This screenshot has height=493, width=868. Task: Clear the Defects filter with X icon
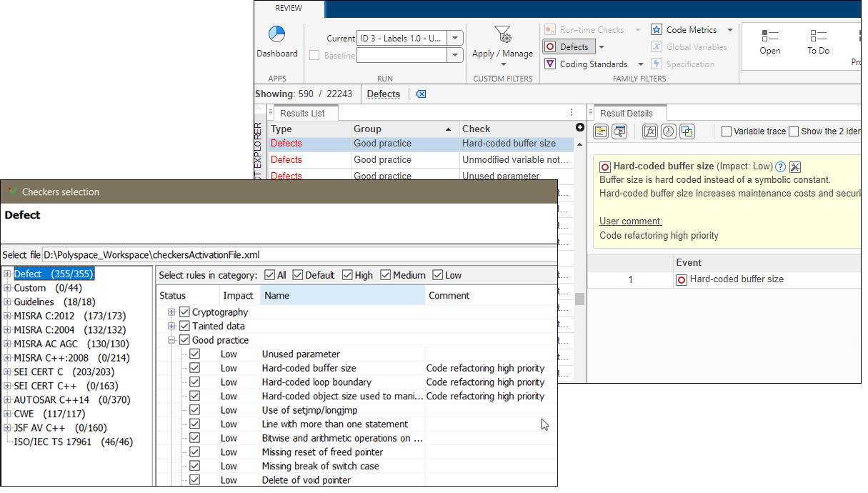click(420, 94)
